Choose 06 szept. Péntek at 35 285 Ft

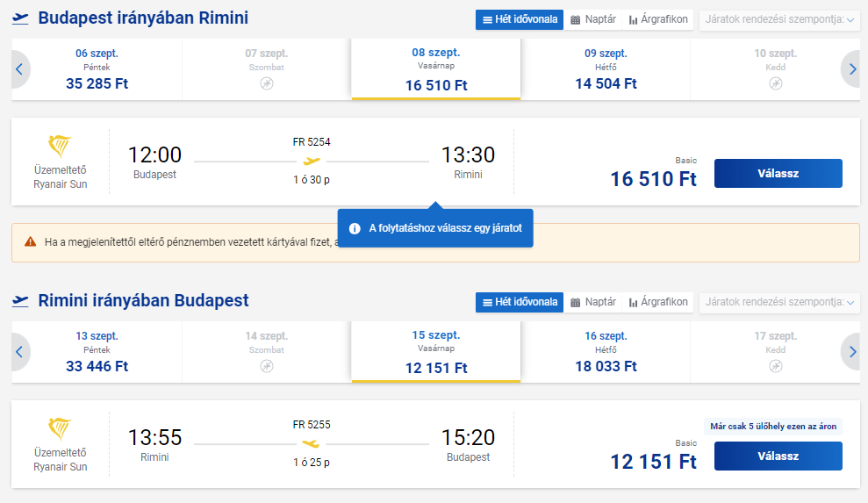coord(97,69)
